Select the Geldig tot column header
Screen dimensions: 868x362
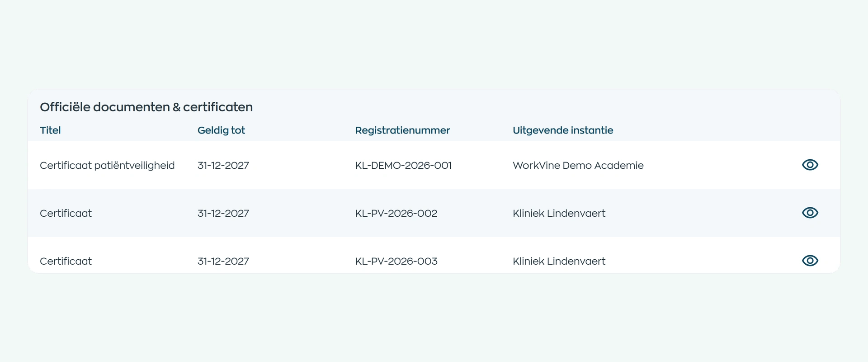tap(221, 130)
